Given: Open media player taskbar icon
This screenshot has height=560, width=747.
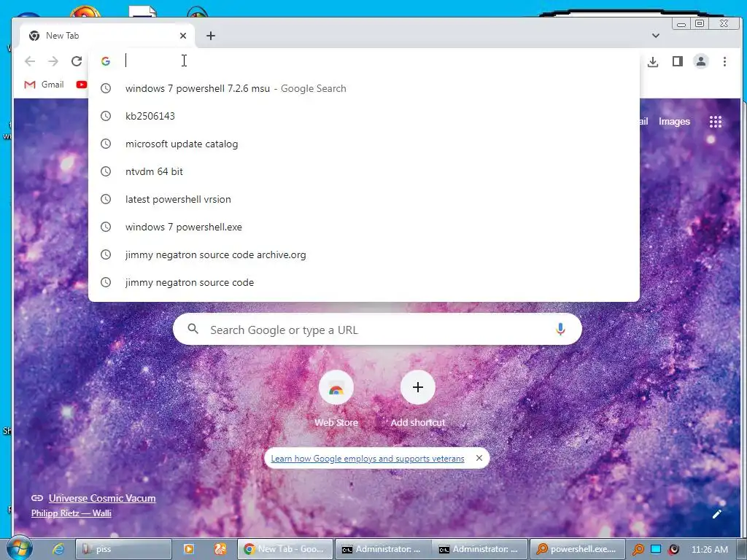Looking at the screenshot, I should [x=189, y=549].
